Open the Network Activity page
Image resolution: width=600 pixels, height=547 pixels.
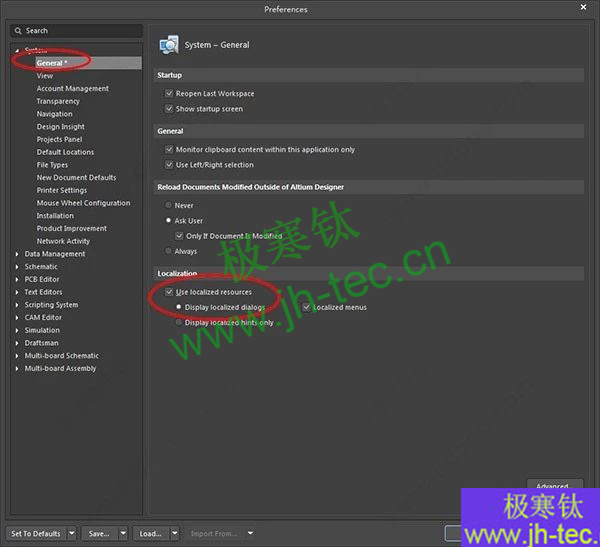[63, 241]
